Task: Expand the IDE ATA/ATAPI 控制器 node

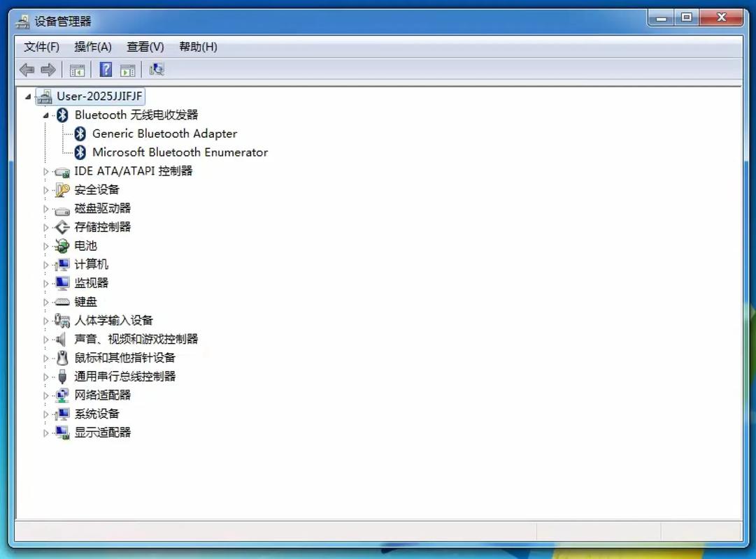Action: pyautogui.click(x=45, y=170)
